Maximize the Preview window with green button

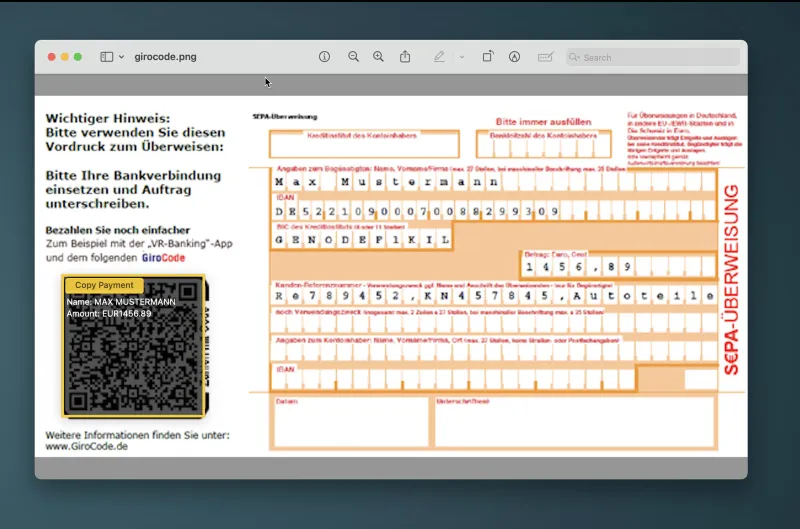coord(78,57)
